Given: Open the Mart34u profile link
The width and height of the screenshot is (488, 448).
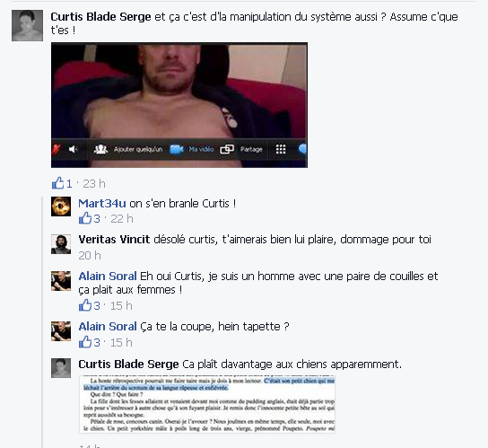Looking at the screenshot, I should (x=102, y=204).
